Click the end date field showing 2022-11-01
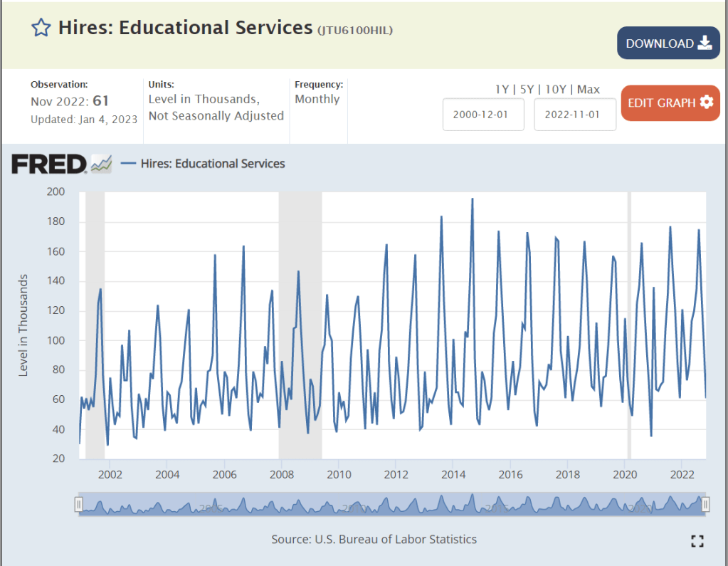 point(575,115)
